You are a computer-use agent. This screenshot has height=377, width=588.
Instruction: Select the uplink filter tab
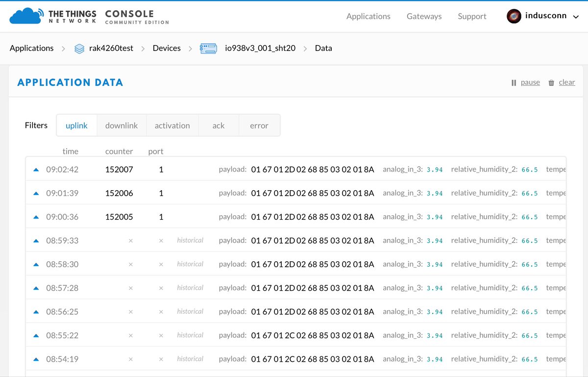[76, 126]
